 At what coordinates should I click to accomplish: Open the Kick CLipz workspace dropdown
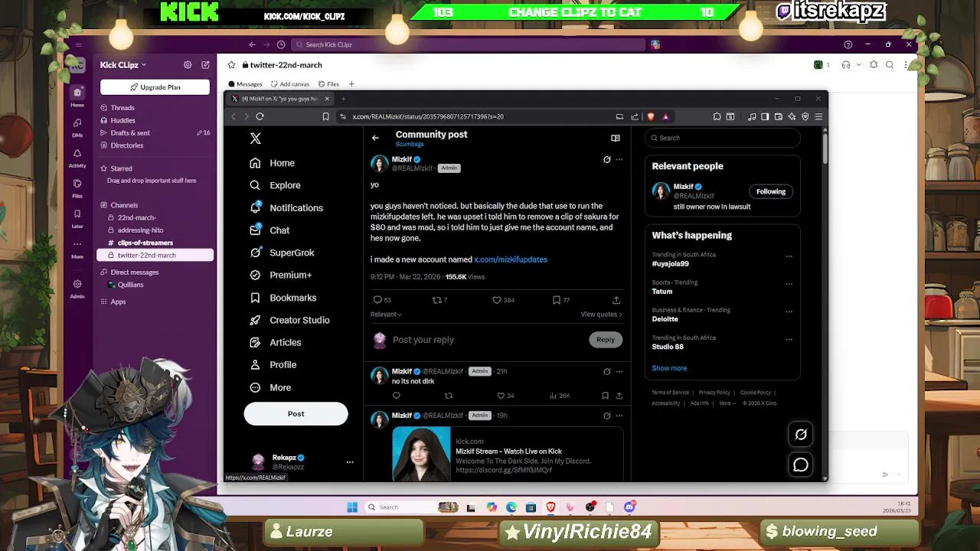click(x=122, y=65)
